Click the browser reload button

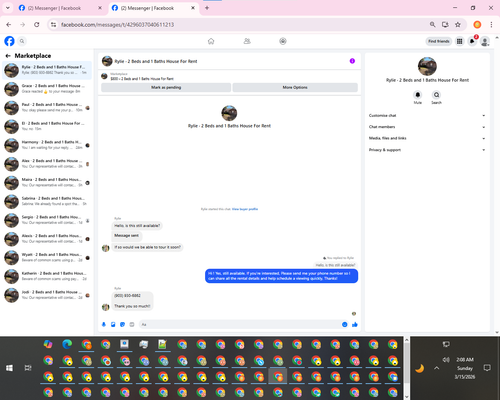coord(37,25)
